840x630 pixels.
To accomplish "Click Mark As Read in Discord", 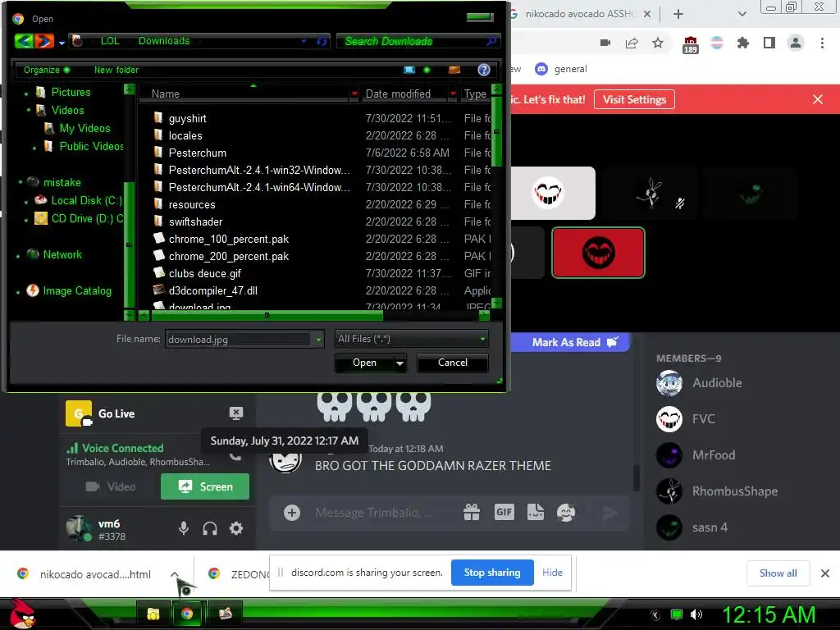I will pyautogui.click(x=575, y=342).
